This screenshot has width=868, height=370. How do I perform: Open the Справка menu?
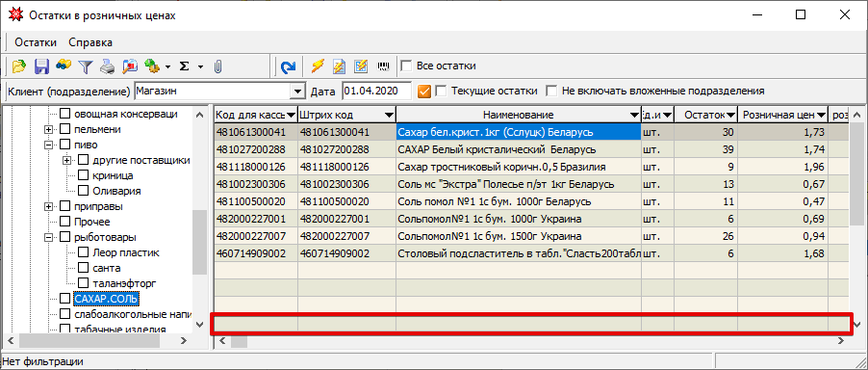pos(90,42)
